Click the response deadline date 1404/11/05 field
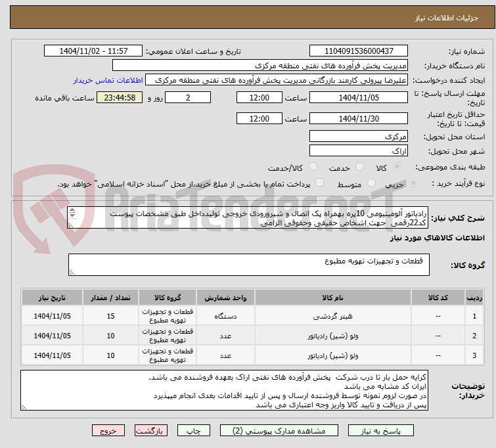The image size is (496, 448). click(x=359, y=97)
